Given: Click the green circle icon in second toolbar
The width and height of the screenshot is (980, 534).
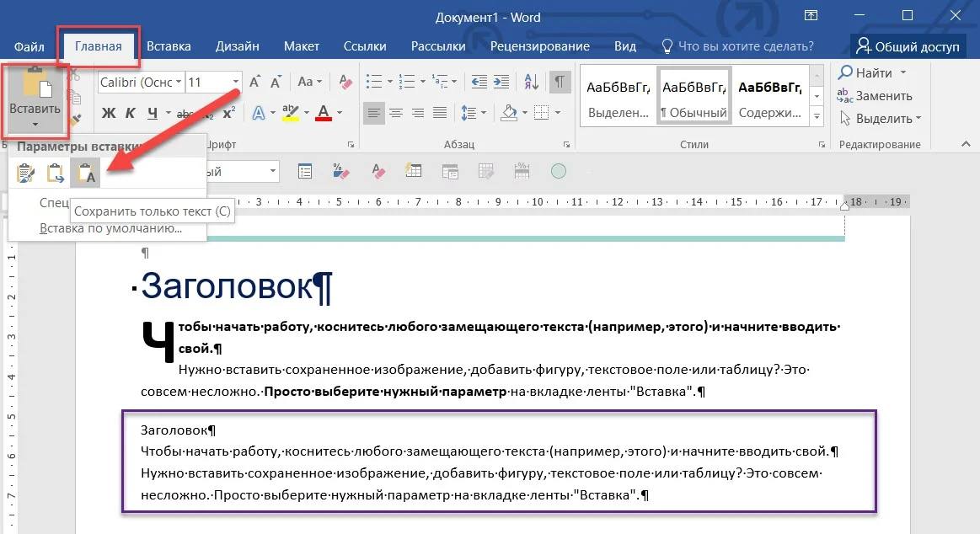Looking at the screenshot, I should click(x=558, y=170).
